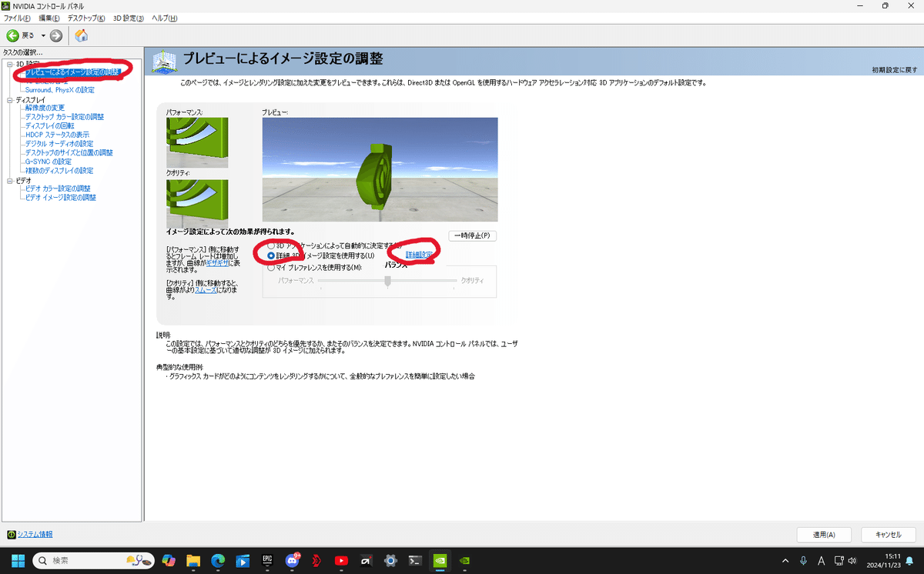Open the terminal taskbar icon
This screenshot has height=574, width=924.
[x=415, y=561]
